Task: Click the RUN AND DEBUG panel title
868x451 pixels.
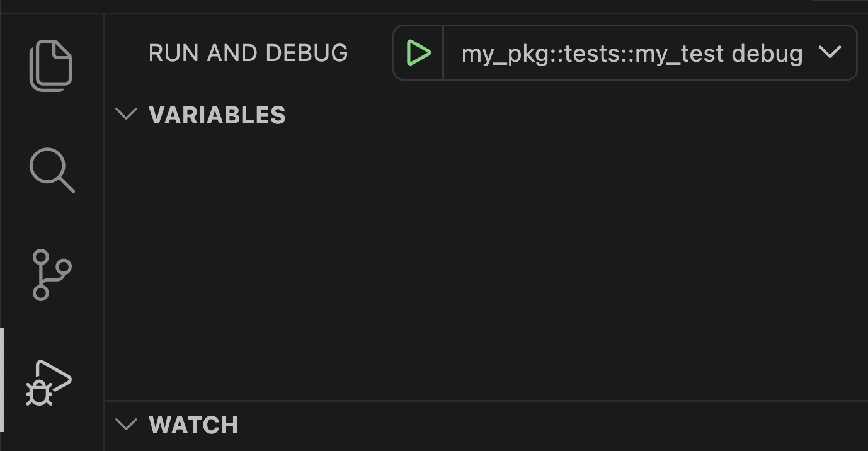Action: tap(248, 53)
